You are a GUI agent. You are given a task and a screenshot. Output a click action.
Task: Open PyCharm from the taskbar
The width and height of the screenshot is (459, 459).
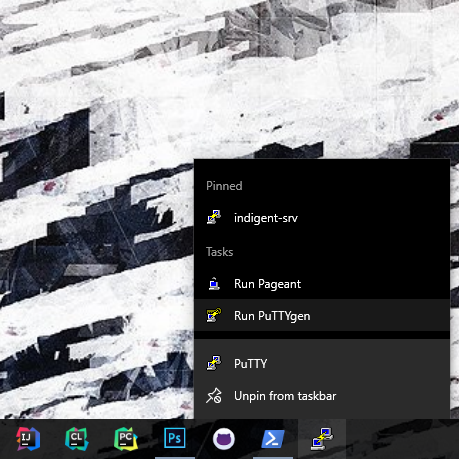pos(126,439)
